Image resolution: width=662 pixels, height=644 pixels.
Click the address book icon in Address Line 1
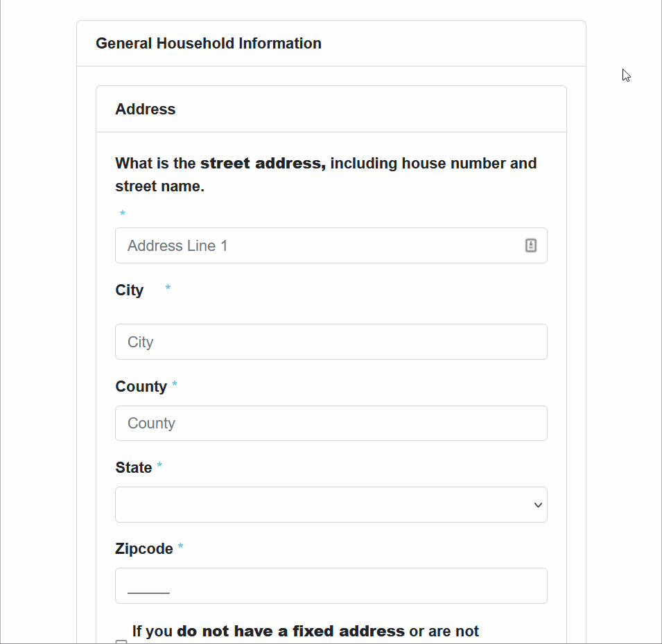coord(530,245)
